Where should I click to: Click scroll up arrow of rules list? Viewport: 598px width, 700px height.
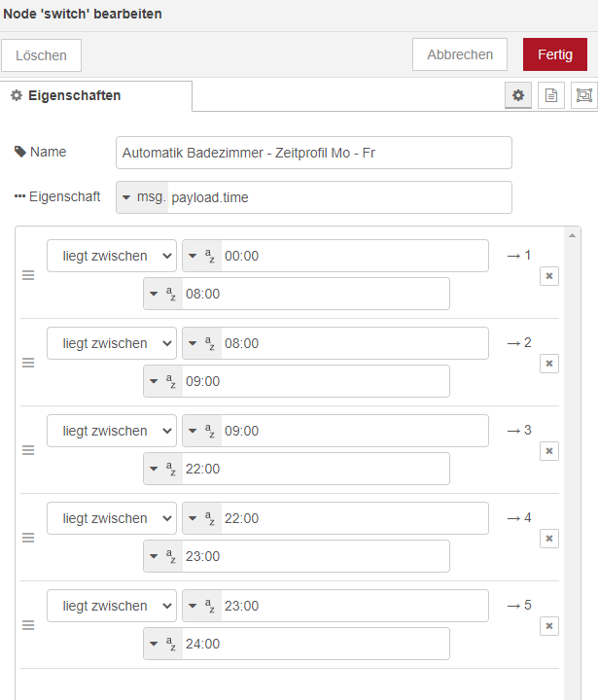(572, 235)
